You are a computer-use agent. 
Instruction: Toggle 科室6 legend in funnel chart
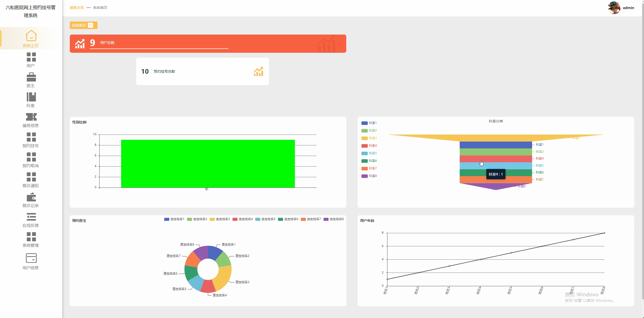pyautogui.click(x=369, y=161)
